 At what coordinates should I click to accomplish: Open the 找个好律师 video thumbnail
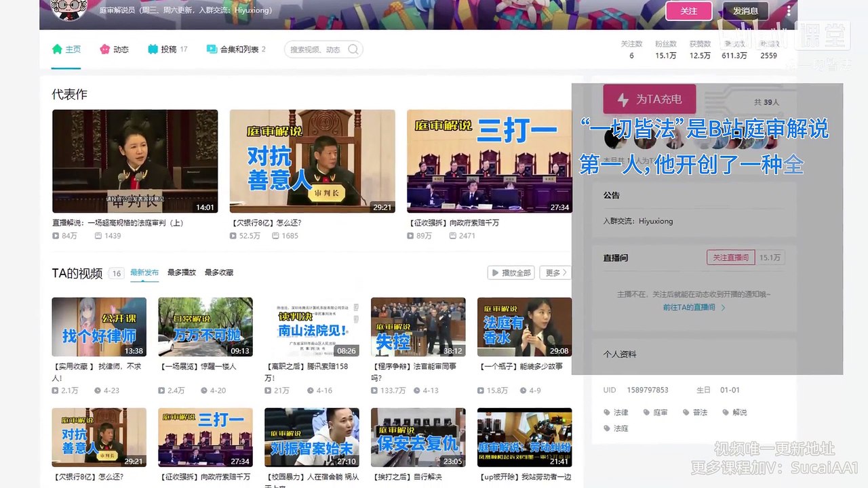(x=99, y=327)
